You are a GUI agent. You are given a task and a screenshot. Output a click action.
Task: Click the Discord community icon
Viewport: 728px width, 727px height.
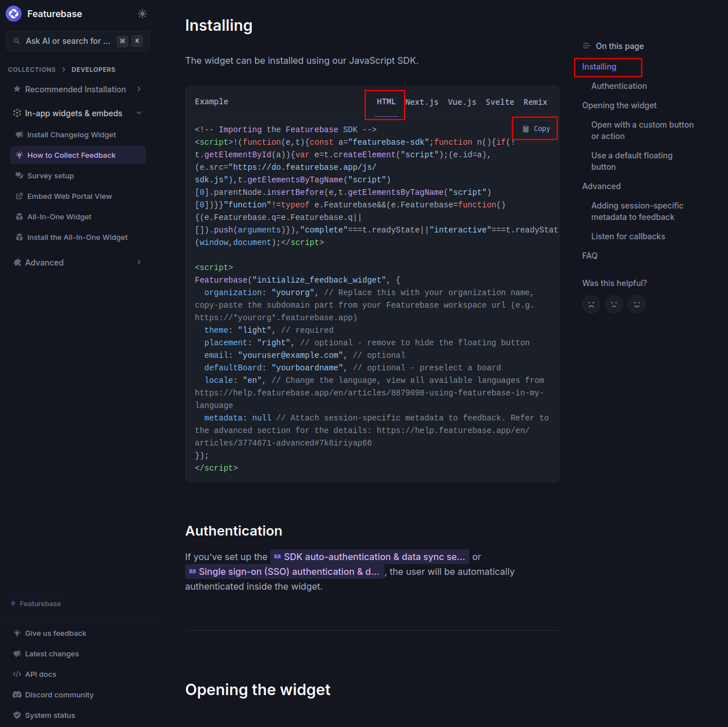pos(17,695)
